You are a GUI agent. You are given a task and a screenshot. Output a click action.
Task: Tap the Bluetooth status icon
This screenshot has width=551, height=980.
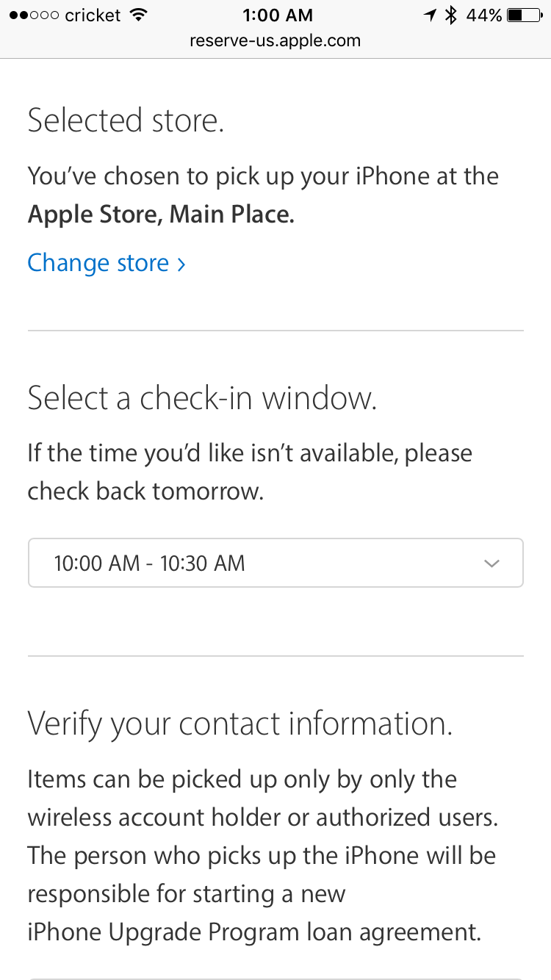pyautogui.click(x=452, y=15)
